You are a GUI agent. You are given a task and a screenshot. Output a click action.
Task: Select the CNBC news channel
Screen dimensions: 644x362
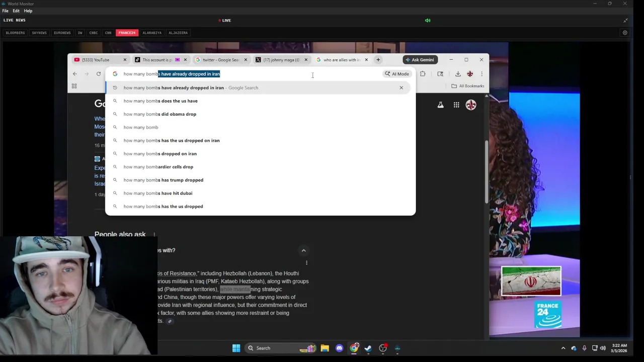[x=94, y=33]
